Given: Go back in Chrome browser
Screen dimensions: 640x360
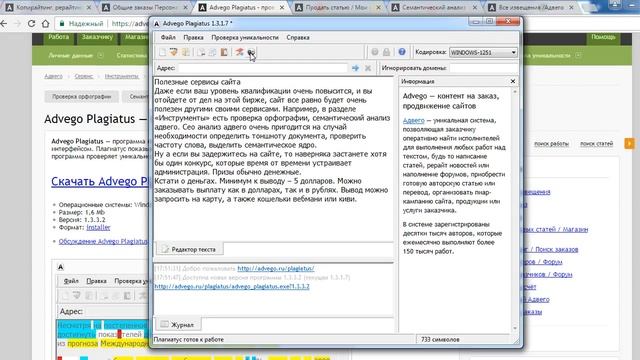Looking at the screenshot, I should 4,24.
